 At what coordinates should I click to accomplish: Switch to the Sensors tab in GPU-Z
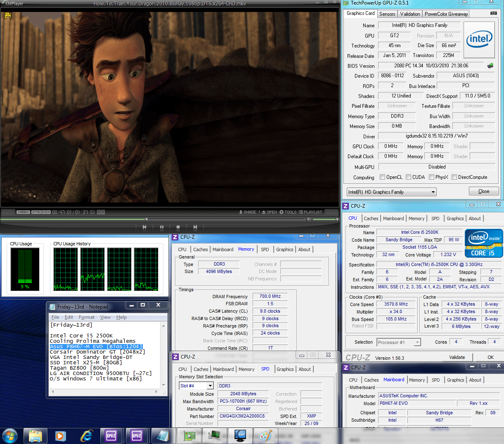point(387,14)
